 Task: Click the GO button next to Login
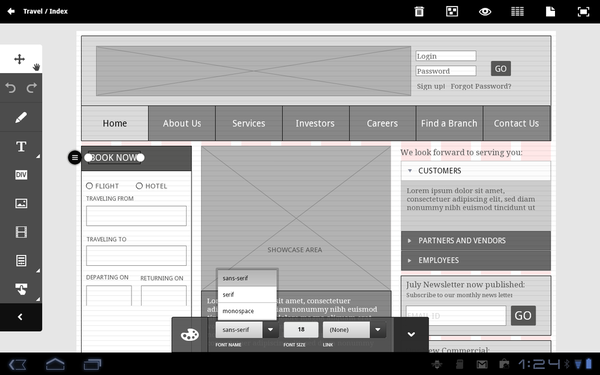click(x=501, y=68)
